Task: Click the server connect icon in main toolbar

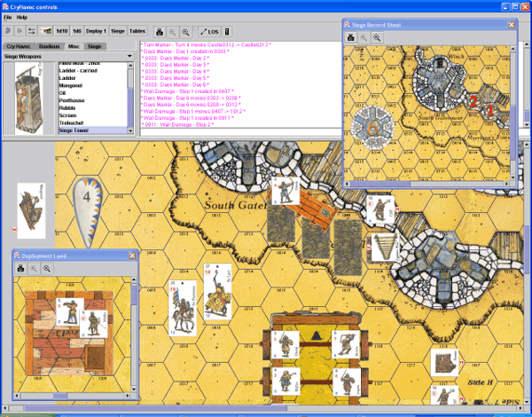Action: point(9,31)
